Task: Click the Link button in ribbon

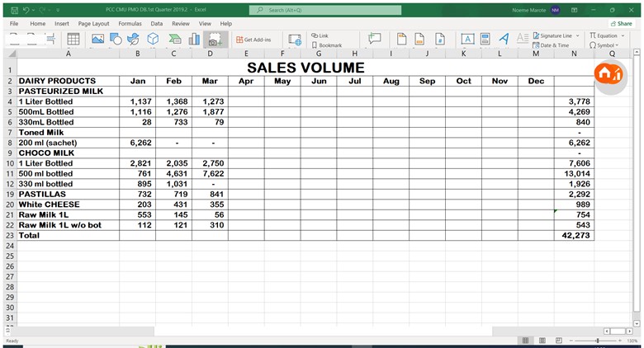Action: tap(320, 35)
